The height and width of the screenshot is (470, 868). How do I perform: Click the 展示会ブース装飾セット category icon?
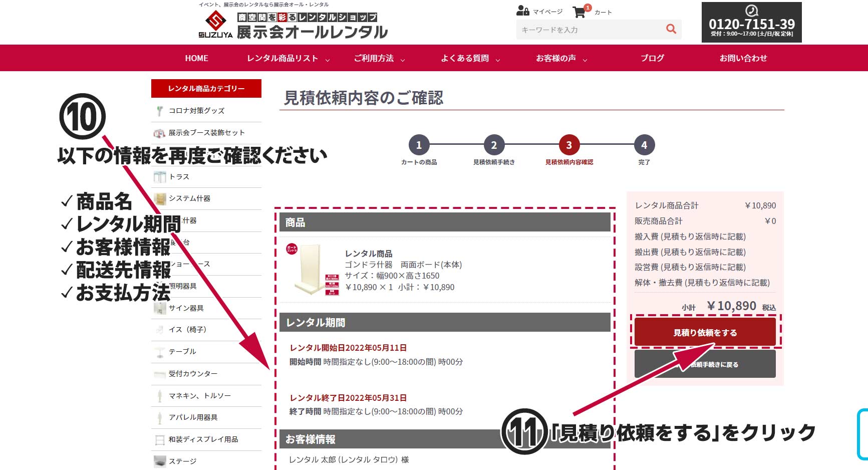(159, 133)
